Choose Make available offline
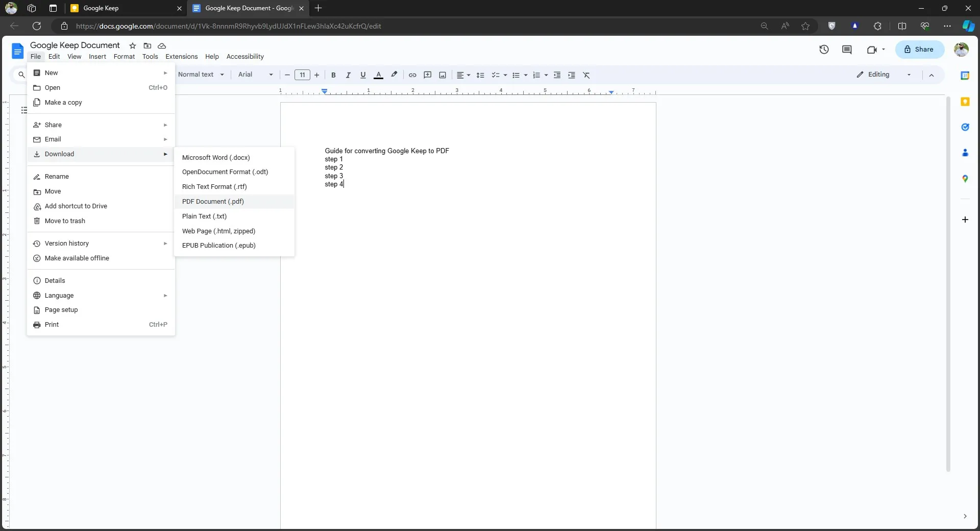This screenshot has height=531, width=980. point(101,258)
